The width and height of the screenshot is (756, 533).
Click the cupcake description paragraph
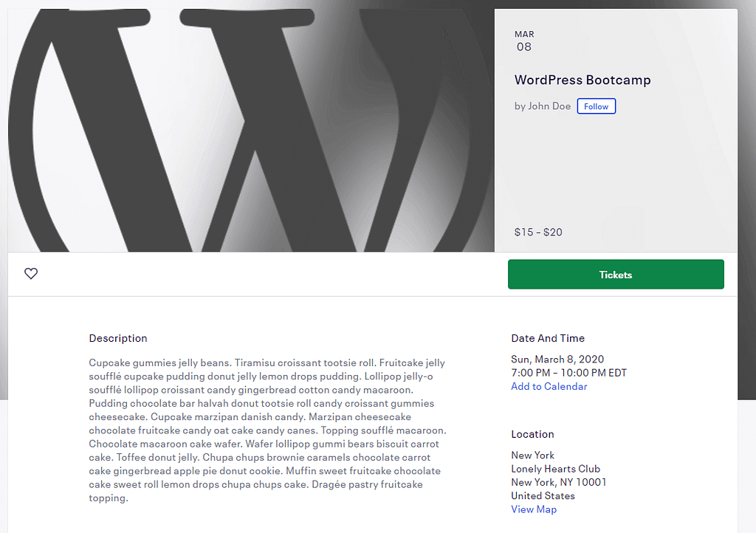click(x=267, y=430)
